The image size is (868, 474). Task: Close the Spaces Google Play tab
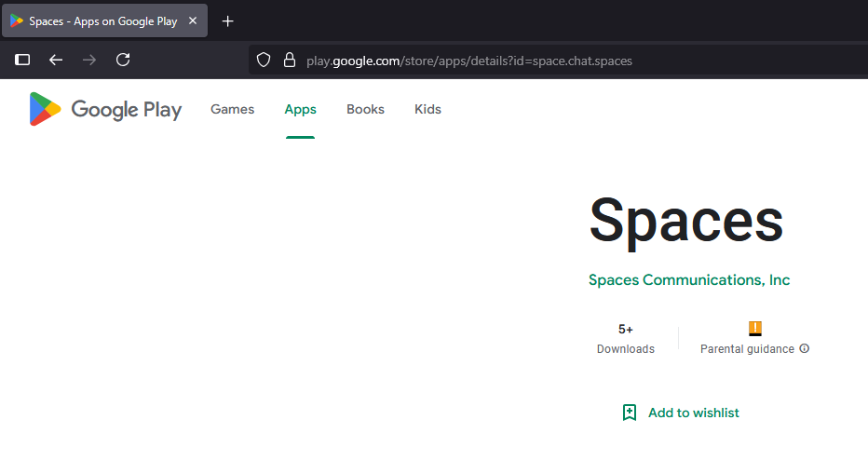[193, 20]
